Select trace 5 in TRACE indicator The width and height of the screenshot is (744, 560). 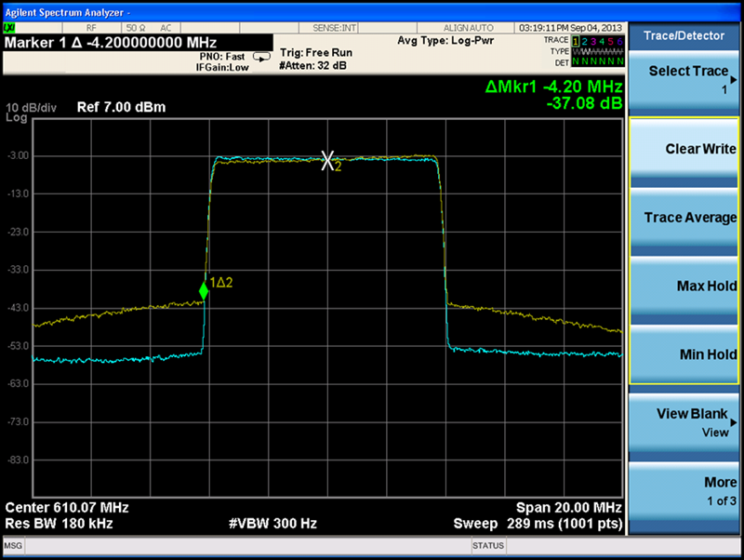tap(611, 41)
